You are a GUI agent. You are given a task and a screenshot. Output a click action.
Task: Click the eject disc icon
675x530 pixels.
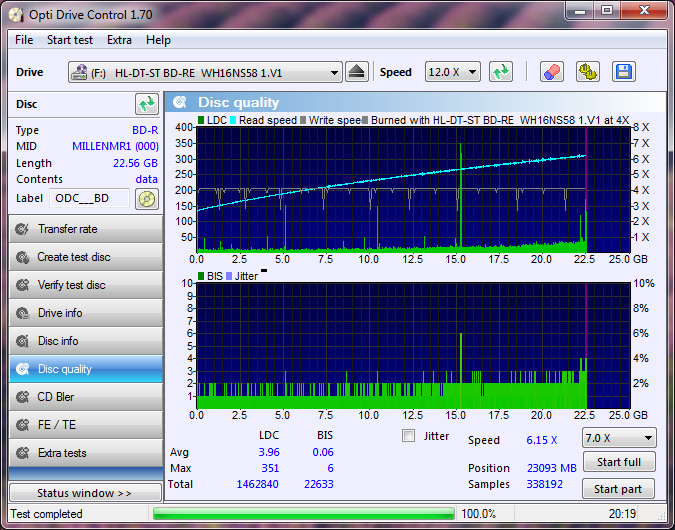tap(358, 72)
